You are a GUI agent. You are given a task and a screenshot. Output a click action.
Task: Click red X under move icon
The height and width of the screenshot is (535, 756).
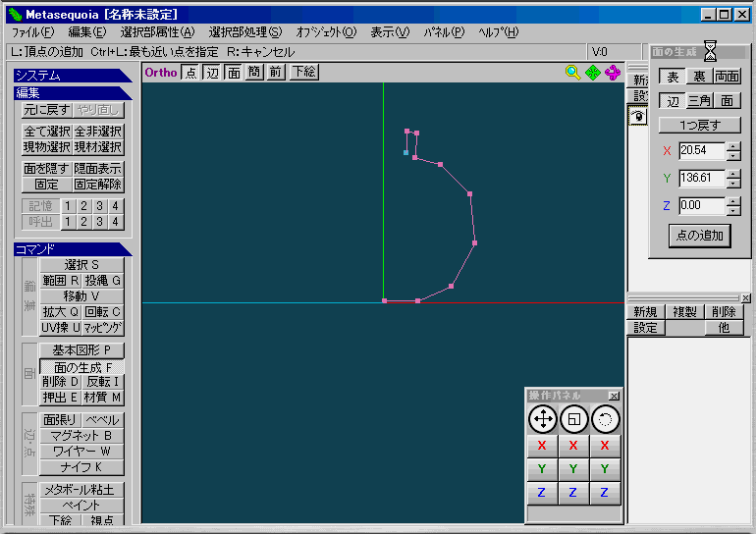[x=542, y=446]
